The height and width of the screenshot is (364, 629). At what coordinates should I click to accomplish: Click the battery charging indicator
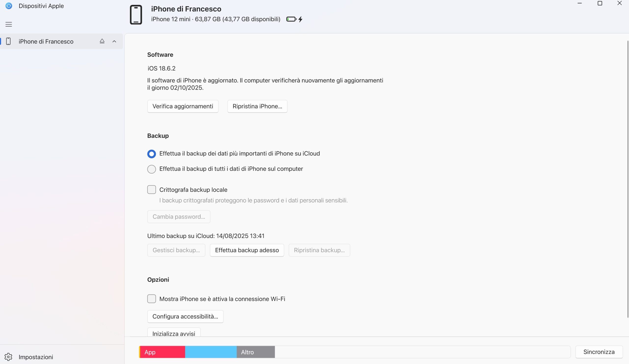click(x=295, y=19)
